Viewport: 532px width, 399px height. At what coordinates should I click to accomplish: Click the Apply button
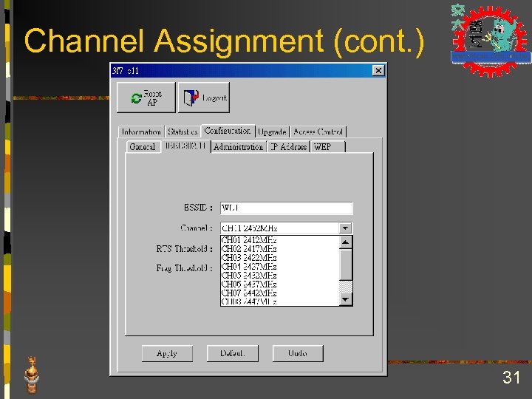pos(167,353)
